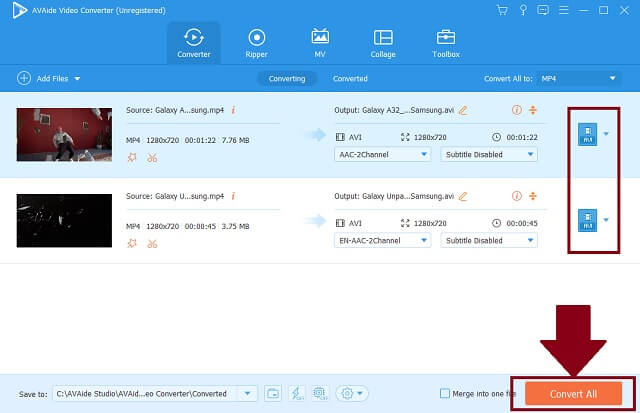This screenshot has height=413, width=640.
Task: Show the Converting list
Action: 287,78
